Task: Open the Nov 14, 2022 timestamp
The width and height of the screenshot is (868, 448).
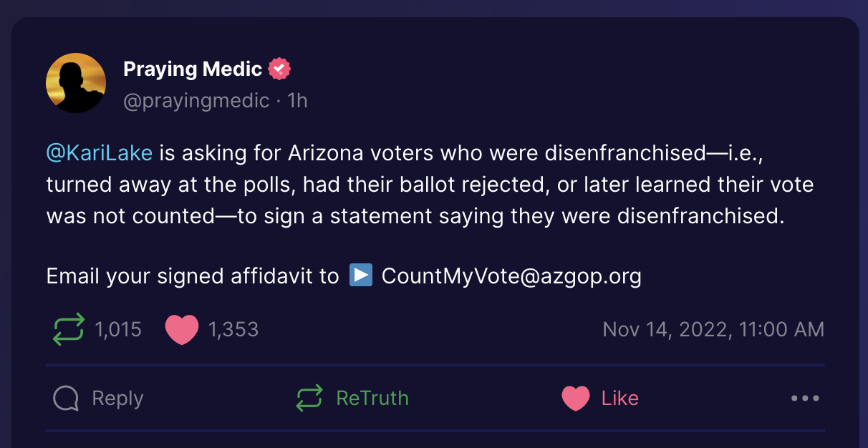Action: point(713,329)
